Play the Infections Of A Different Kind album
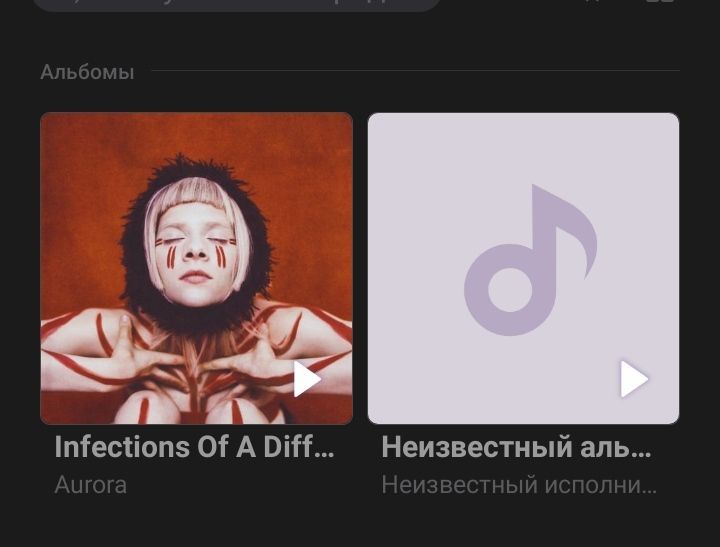The image size is (720, 547). click(307, 379)
